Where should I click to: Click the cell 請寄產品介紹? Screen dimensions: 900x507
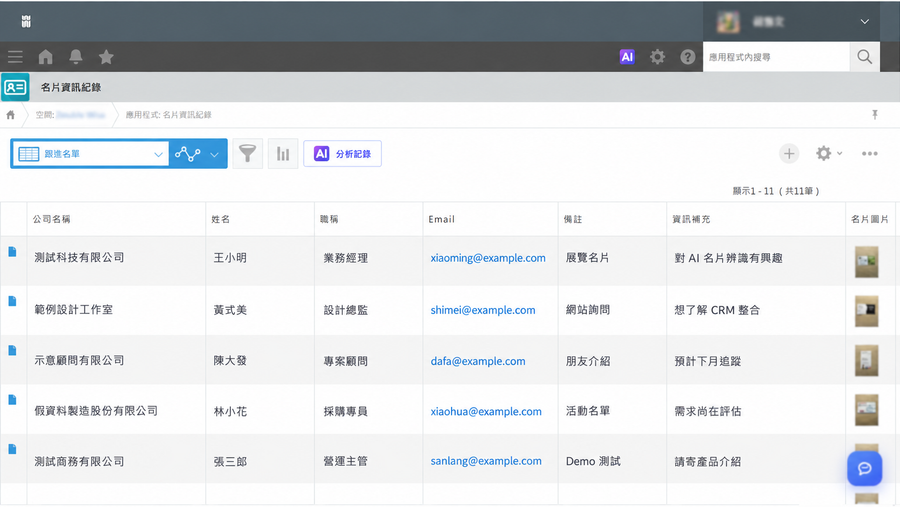708,461
